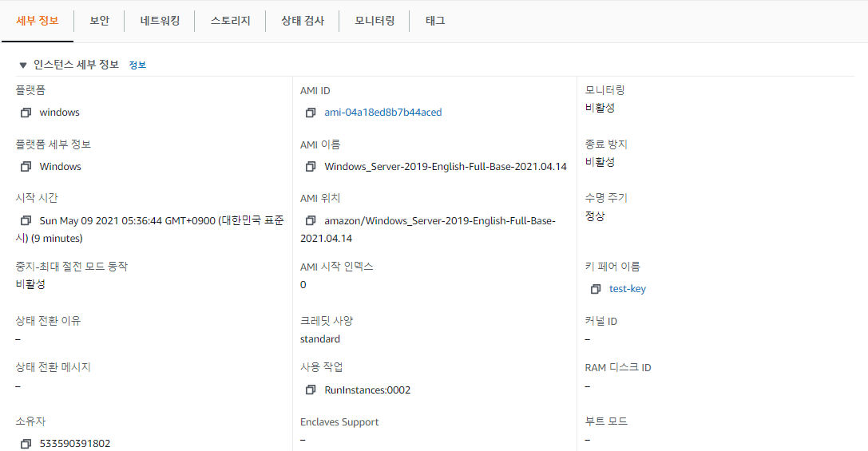Viewport: 868px width, 451px height.
Task: Copy the platform value windows
Action: (x=26, y=113)
